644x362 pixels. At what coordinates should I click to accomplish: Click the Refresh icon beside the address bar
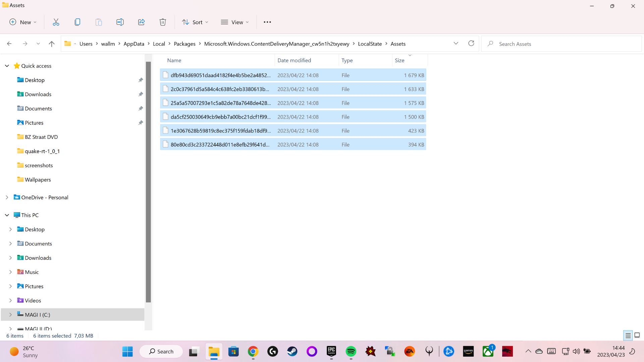471,43
